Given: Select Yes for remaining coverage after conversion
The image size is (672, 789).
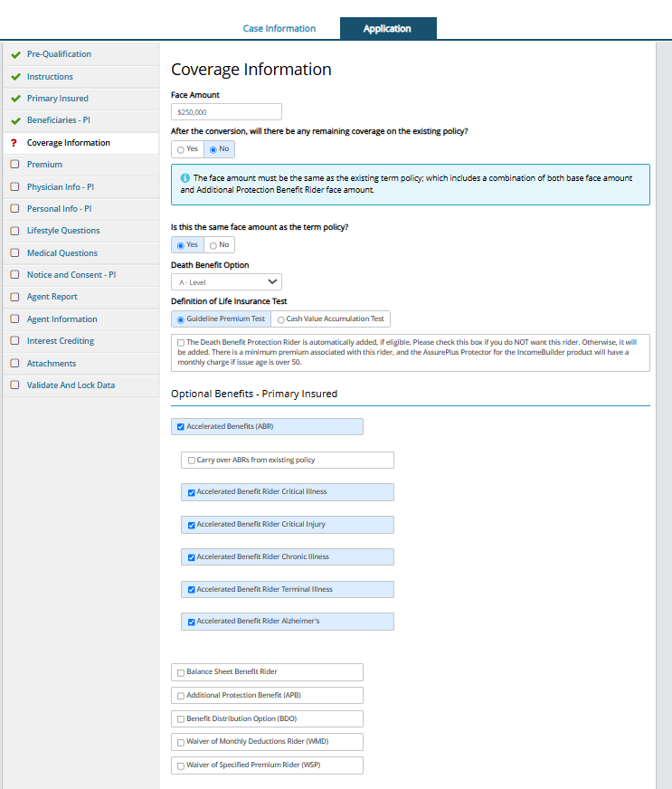Looking at the screenshot, I should click(x=181, y=149).
